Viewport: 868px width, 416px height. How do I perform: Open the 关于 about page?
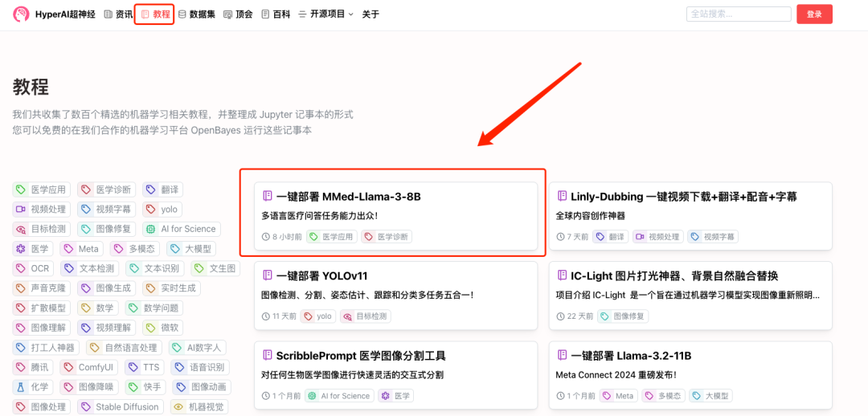click(x=371, y=14)
